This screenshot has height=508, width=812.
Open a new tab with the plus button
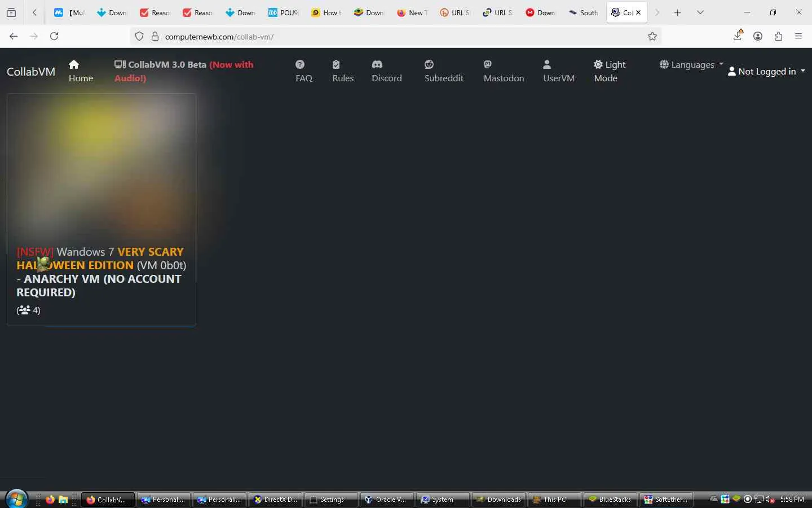[678, 12]
